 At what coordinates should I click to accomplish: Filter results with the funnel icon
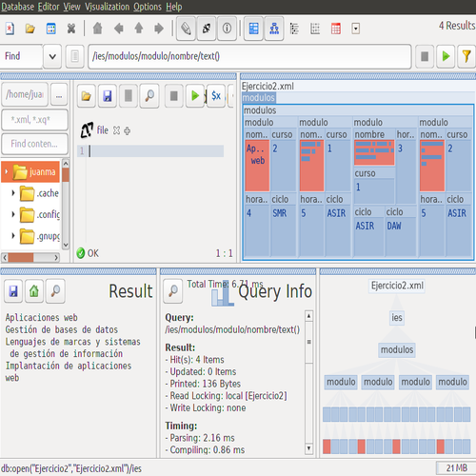click(466, 57)
